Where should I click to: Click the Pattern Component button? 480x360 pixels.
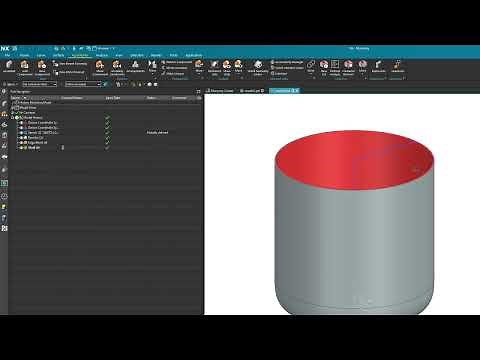(x=177, y=62)
